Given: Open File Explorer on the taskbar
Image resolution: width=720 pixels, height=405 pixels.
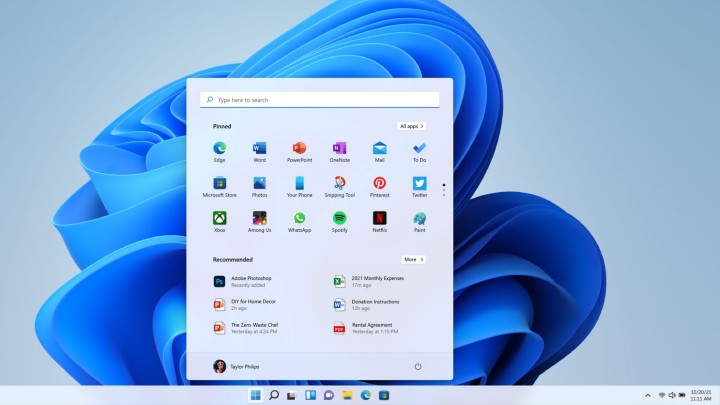Looking at the screenshot, I should coord(347,395).
